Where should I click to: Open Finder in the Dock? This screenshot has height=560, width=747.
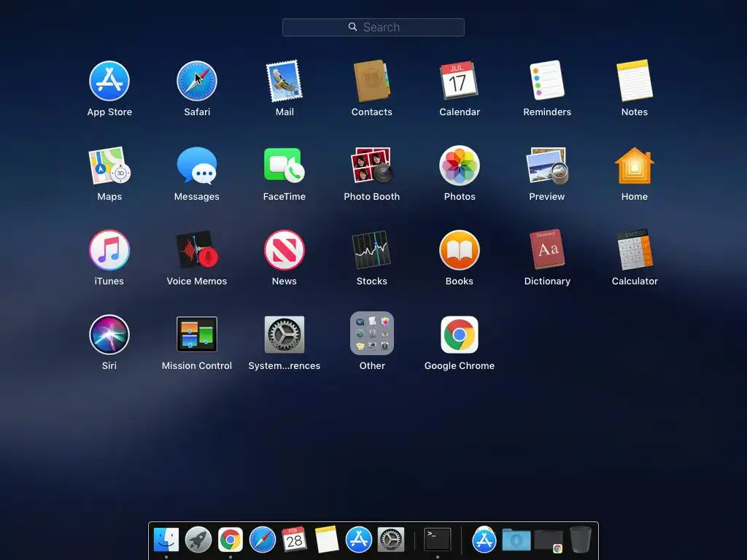166,540
